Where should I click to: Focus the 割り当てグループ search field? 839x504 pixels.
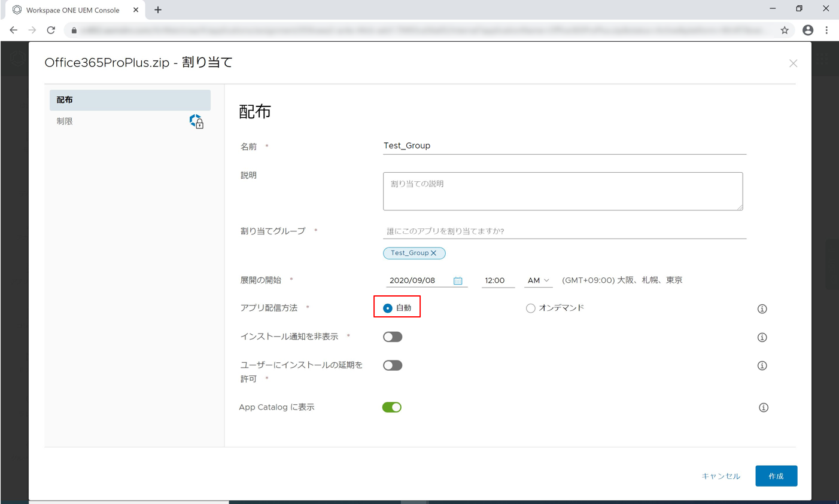pos(564,231)
